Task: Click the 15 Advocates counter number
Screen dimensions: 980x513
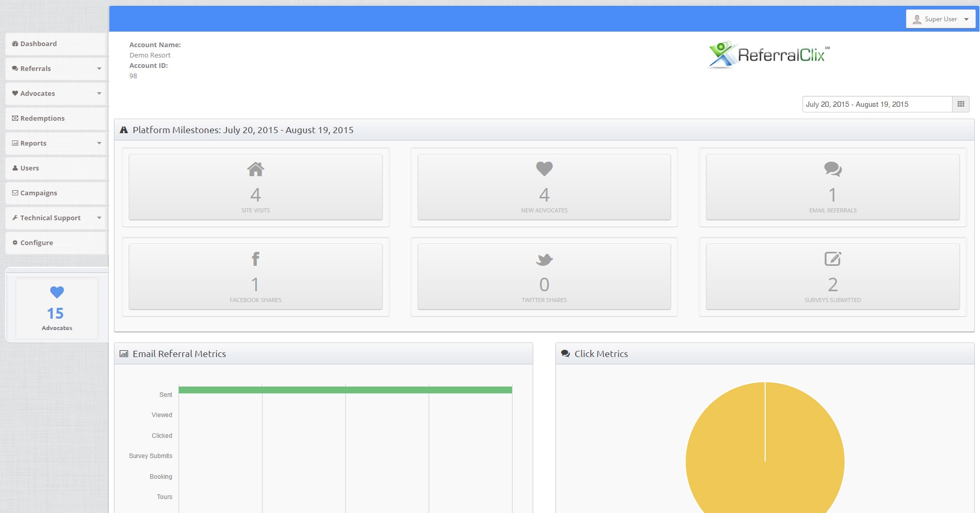Action: point(55,314)
